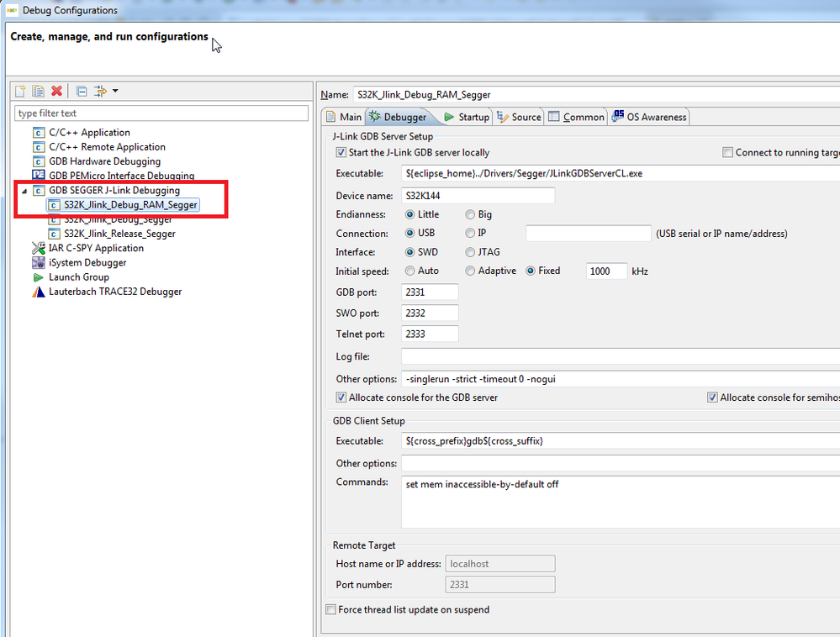Select GDB Hardware Debugging entry
Viewport: 840px width, 637px height.
tap(104, 161)
